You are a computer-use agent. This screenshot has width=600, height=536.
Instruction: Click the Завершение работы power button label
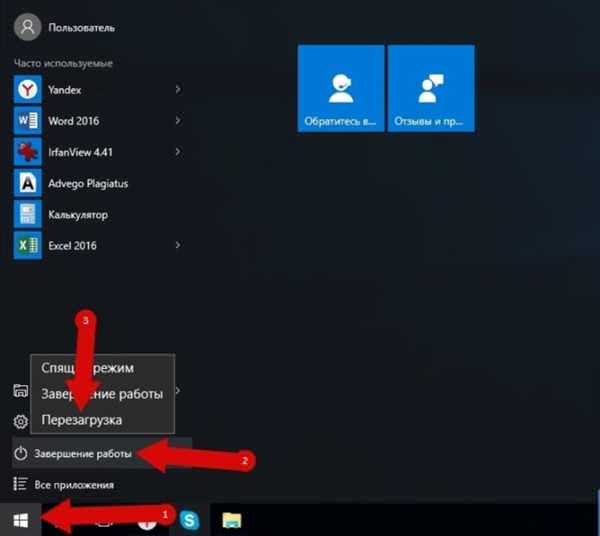click(x=83, y=454)
